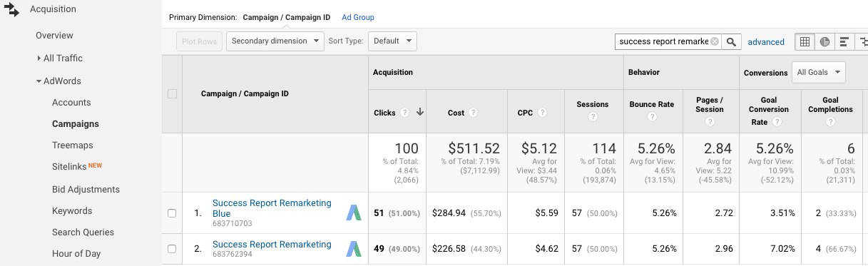Open help tooltip for Pages / Session column
This screenshot has height=266, width=868.
(x=710, y=122)
